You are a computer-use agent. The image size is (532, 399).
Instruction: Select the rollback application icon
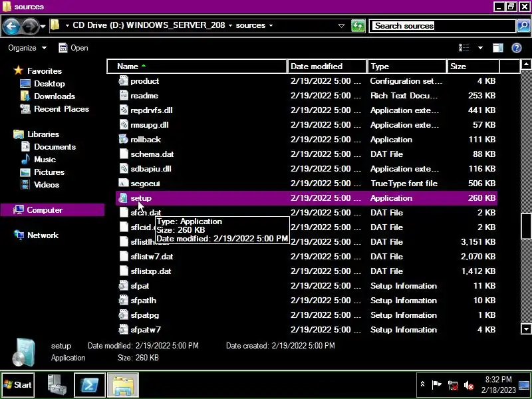[x=124, y=139]
